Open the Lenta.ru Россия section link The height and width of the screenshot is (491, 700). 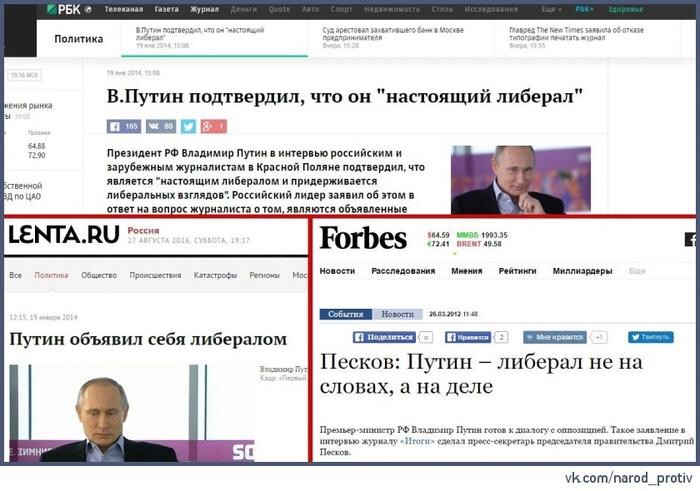pos(143,230)
